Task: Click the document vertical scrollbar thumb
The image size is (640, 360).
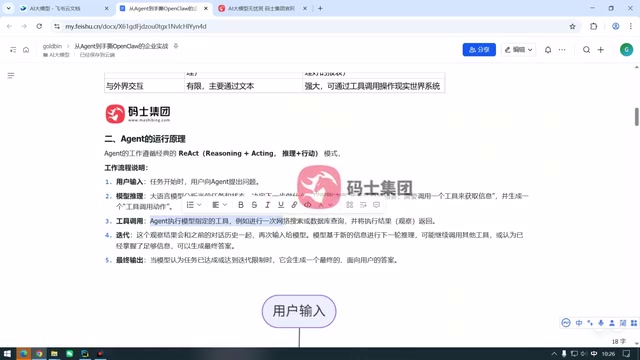Action: 636,117
